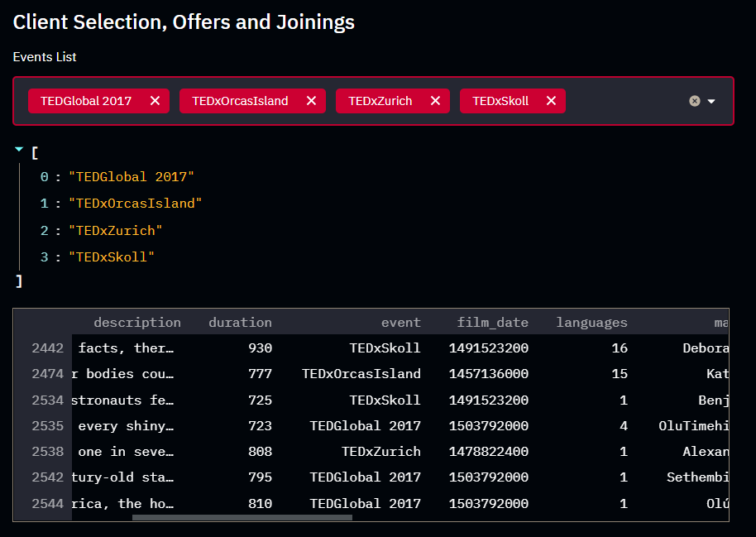Remove the TEDxOrcasIsland tag
This screenshot has width=756, height=537.
coord(312,101)
